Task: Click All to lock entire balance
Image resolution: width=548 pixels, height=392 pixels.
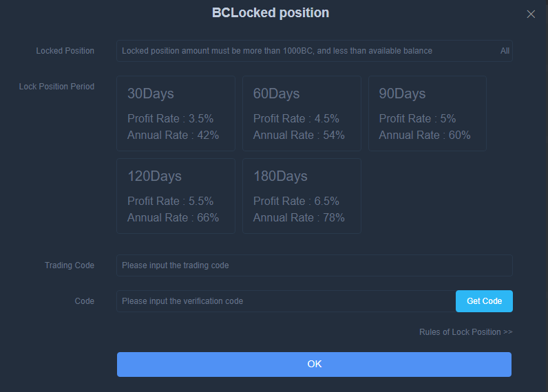Action: (505, 51)
